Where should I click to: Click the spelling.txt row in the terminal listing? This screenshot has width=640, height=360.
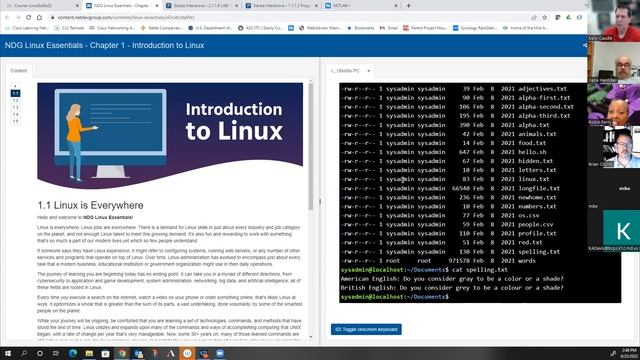pyautogui.click(x=450, y=252)
